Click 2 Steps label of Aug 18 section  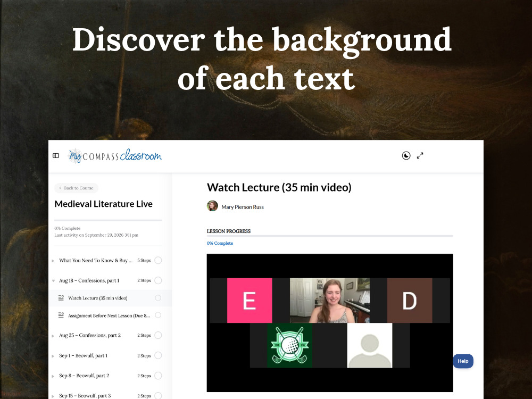[x=144, y=280]
